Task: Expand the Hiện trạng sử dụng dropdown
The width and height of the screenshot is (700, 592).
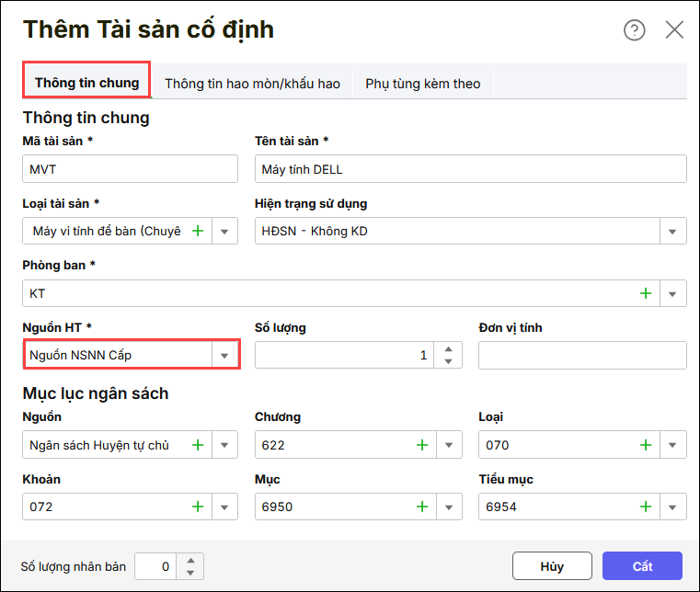Action: click(x=672, y=231)
